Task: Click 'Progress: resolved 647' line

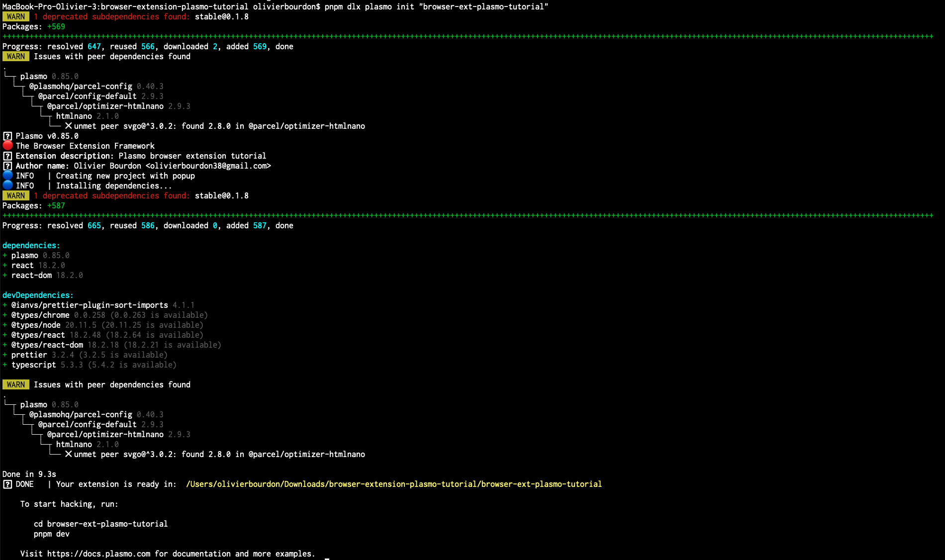Action: coord(148,46)
